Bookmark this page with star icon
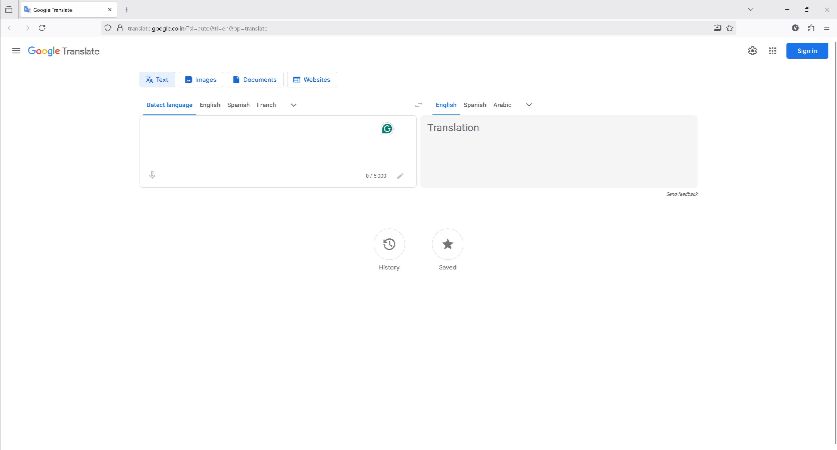837x450 pixels. (730, 28)
